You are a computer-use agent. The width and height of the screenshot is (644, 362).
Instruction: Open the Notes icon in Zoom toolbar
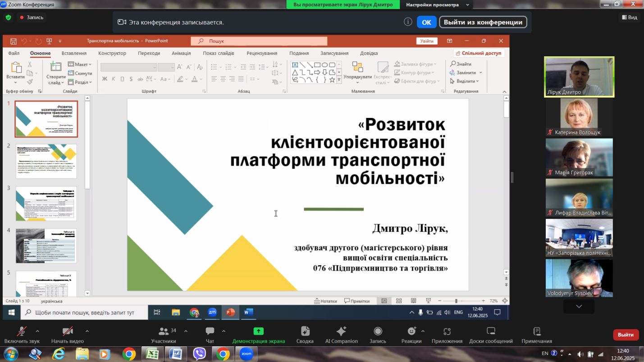coord(536,332)
